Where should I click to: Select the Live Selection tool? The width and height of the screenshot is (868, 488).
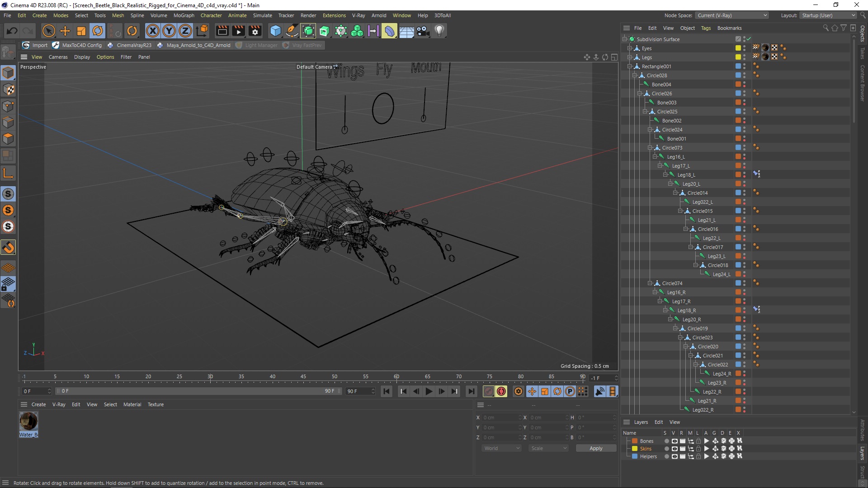click(x=48, y=31)
